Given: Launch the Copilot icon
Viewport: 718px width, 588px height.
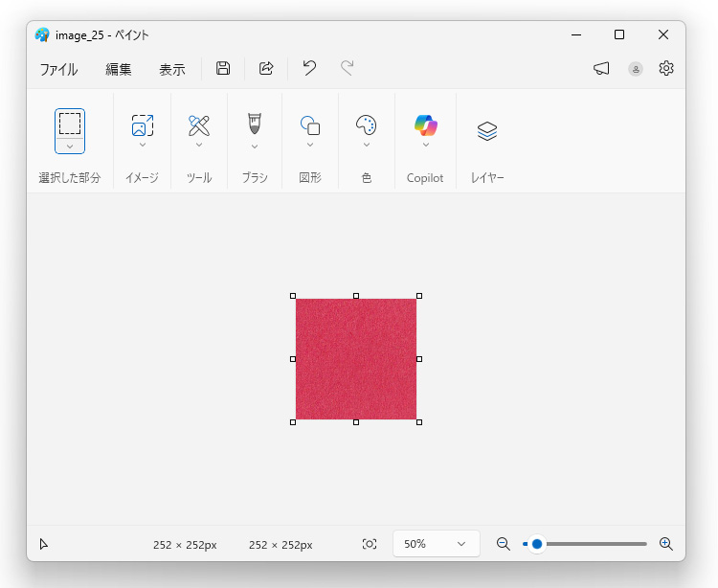Looking at the screenshot, I should pos(425,124).
